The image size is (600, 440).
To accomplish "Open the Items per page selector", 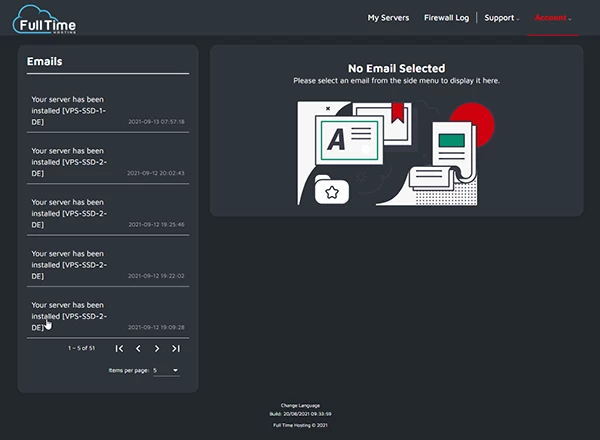I will [166, 370].
